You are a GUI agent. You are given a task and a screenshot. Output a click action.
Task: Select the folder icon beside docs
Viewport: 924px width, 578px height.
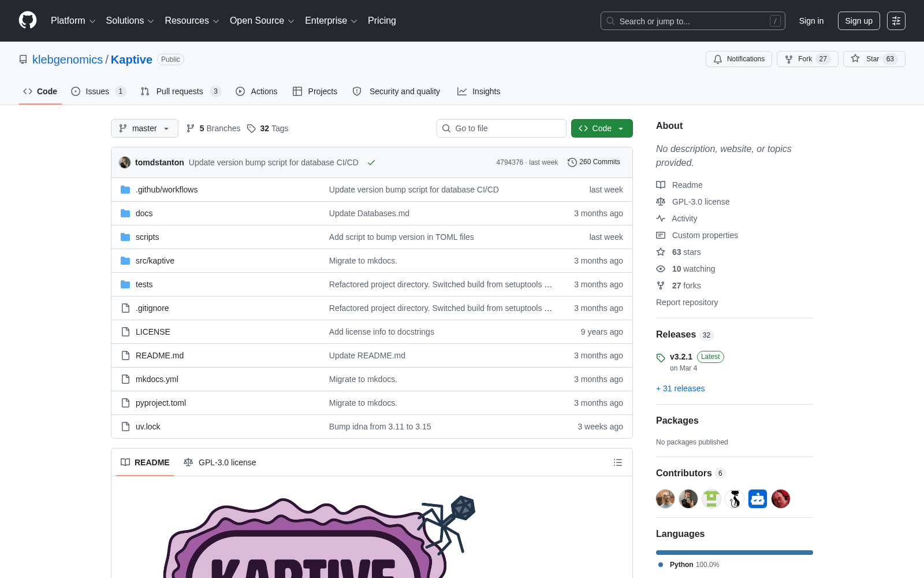(x=125, y=213)
